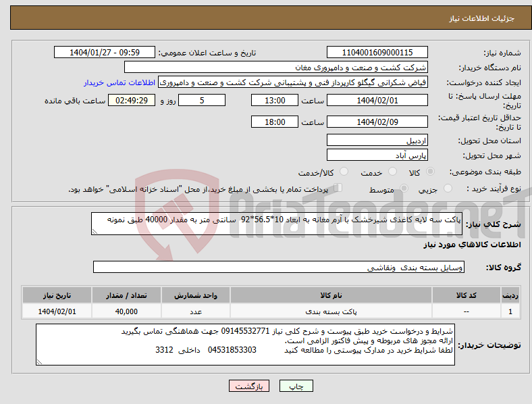Viewport: 532px width, 404px height.
Task: Click the announcement date field 1404/01/27 - 09:59
Action: coord(105,52)
